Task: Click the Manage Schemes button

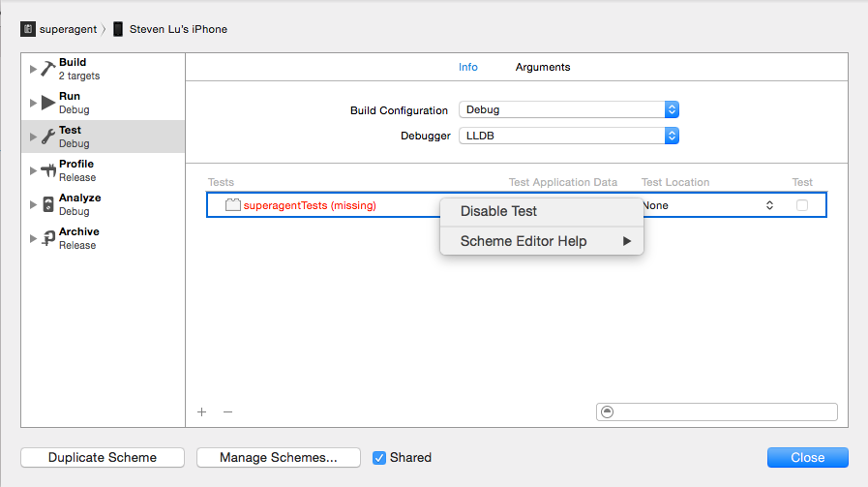Action: [278, 458]
